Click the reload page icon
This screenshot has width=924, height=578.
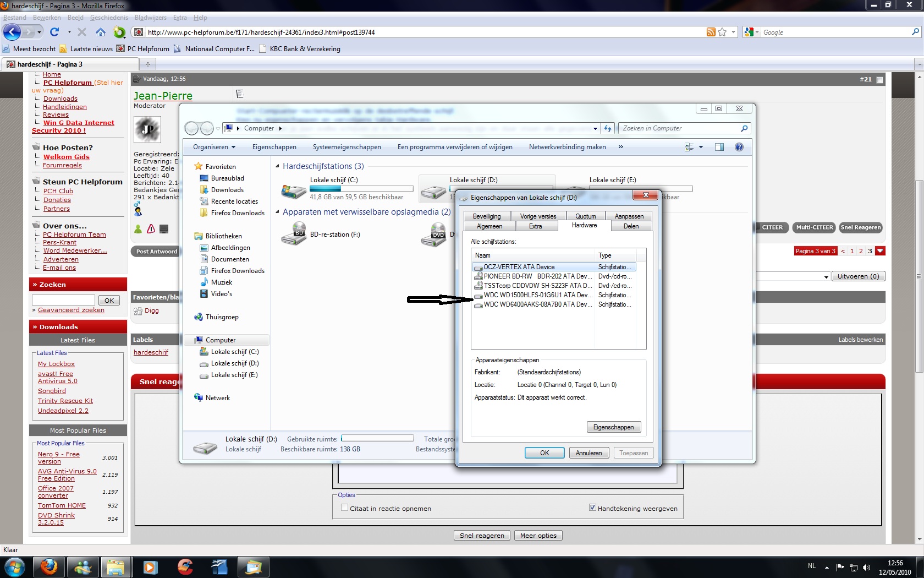coord(54,32)
